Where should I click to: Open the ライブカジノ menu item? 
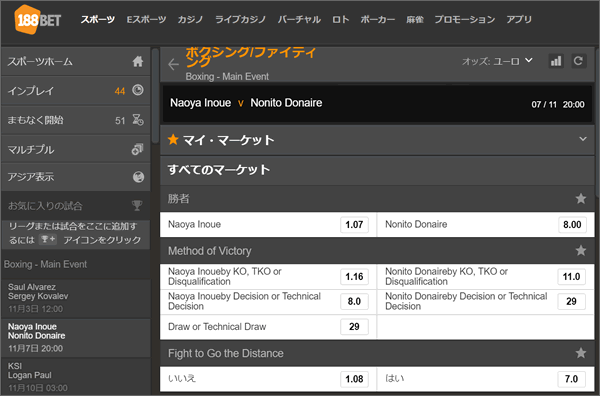point(240,20)
